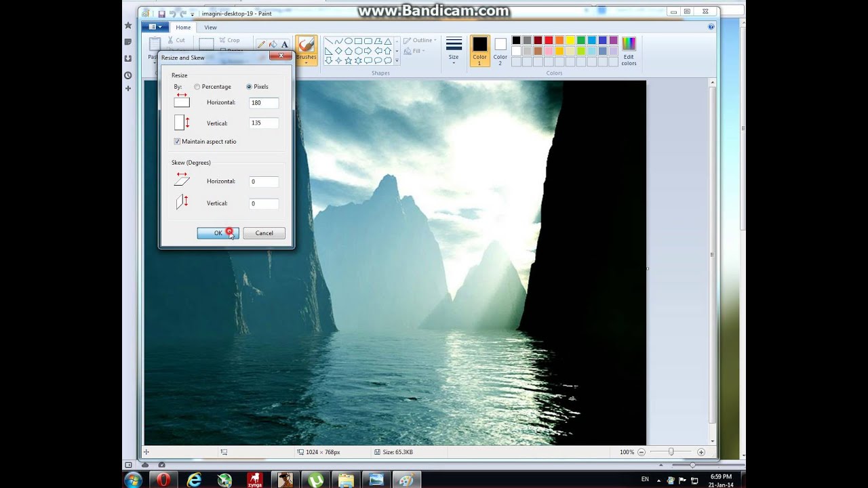Pick the red color swatch
This screenshot has height=488, width=868.
(x=549, y=41)
